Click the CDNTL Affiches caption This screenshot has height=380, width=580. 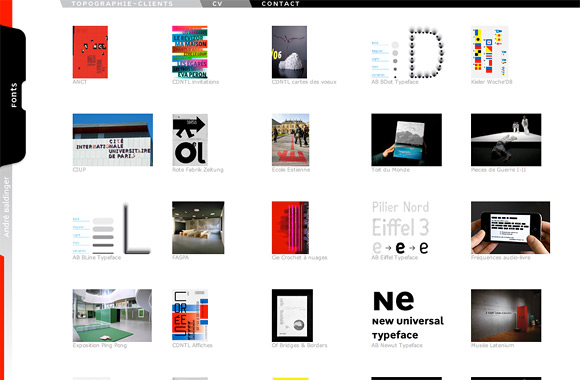(192, 345)
